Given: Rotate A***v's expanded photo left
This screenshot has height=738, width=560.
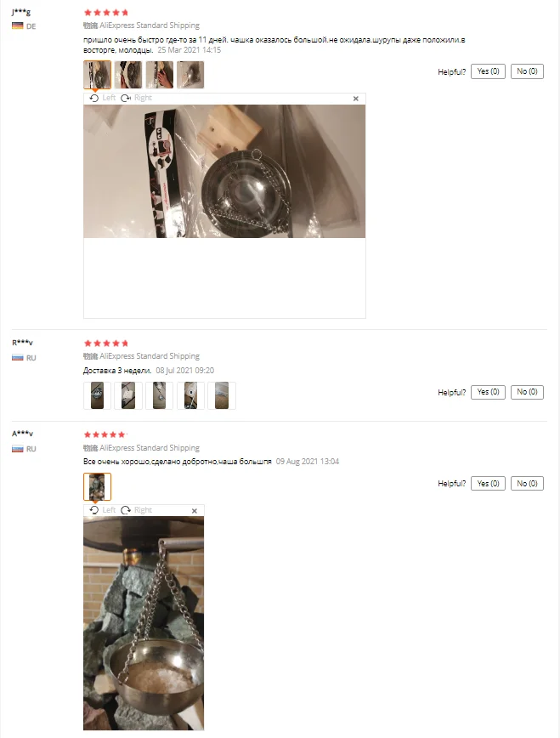Looking at the screenshot, I should (102, 510).
